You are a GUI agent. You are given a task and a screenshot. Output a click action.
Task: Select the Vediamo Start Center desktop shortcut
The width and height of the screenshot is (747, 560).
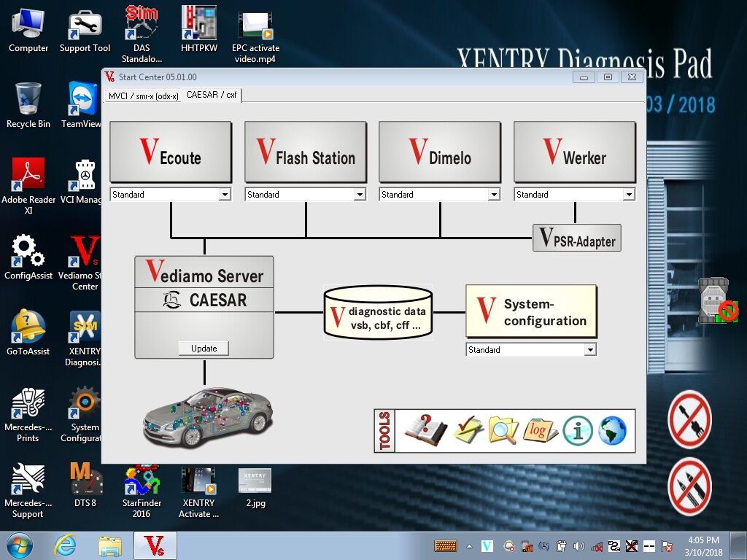click(81, 262)
